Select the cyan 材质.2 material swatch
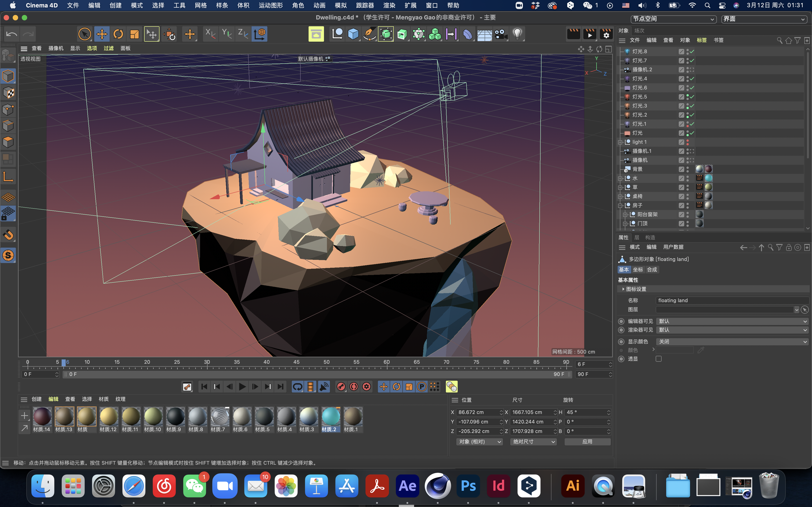This screenshot has width=812, height=507. 331,416
